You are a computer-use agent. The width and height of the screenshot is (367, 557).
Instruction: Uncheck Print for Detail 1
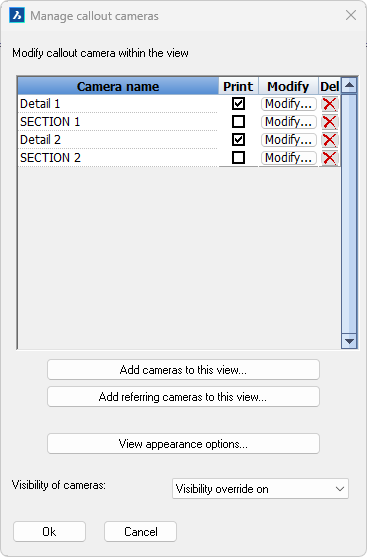pos(238,104)
